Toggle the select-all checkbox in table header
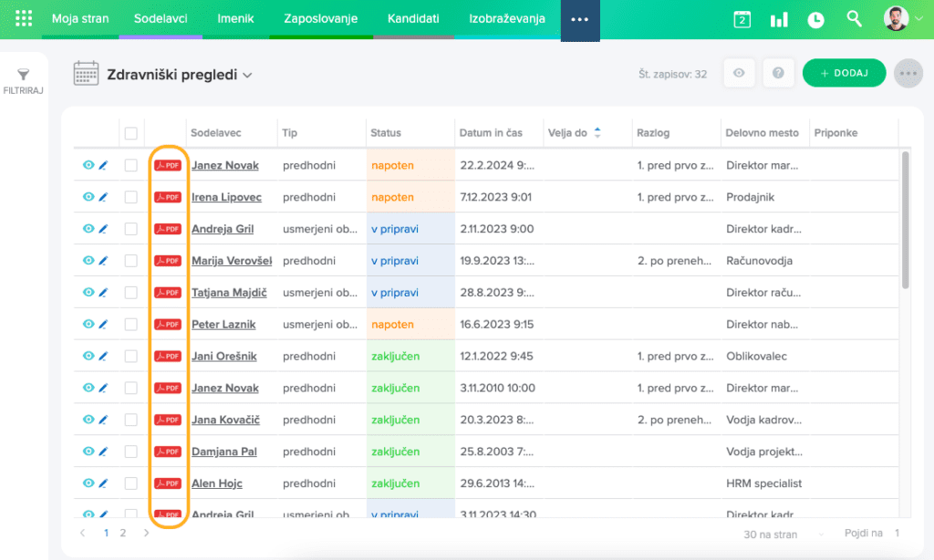 131,133
